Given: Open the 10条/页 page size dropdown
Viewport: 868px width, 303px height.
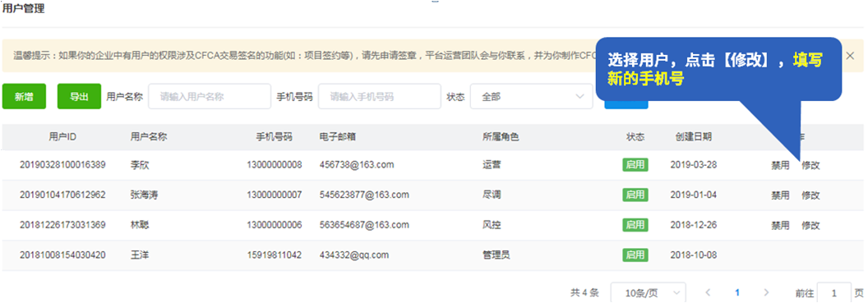Looking at the screenshot, I should click(x=648, y=292).
